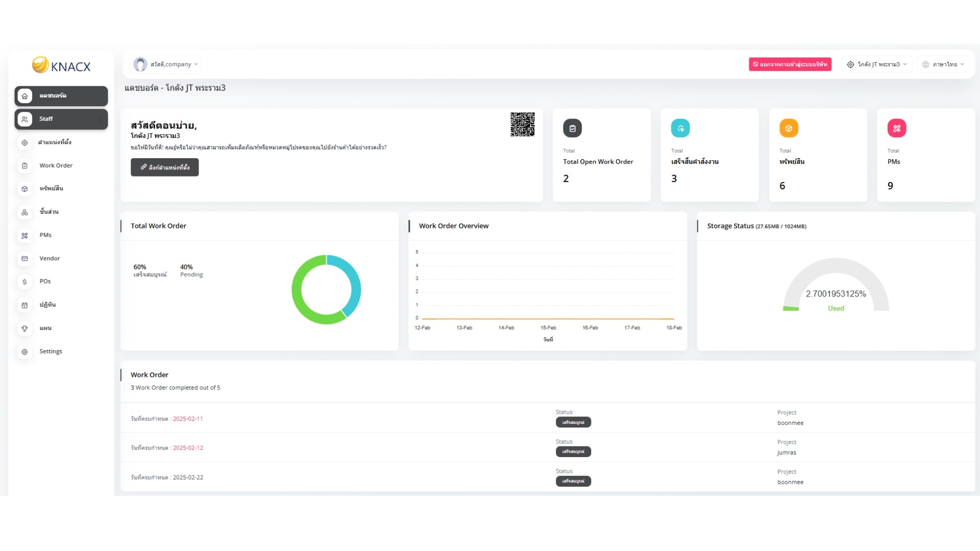
Task: Open Work Order in sidebar menu
Action: pos(56,165)
